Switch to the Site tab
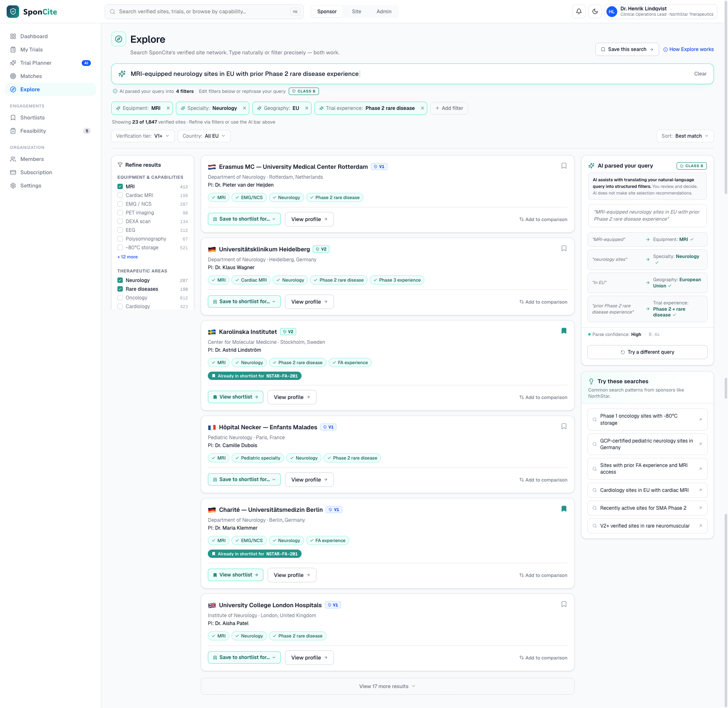Viewport: 728px width, 708px height. [x=356, y=12]
